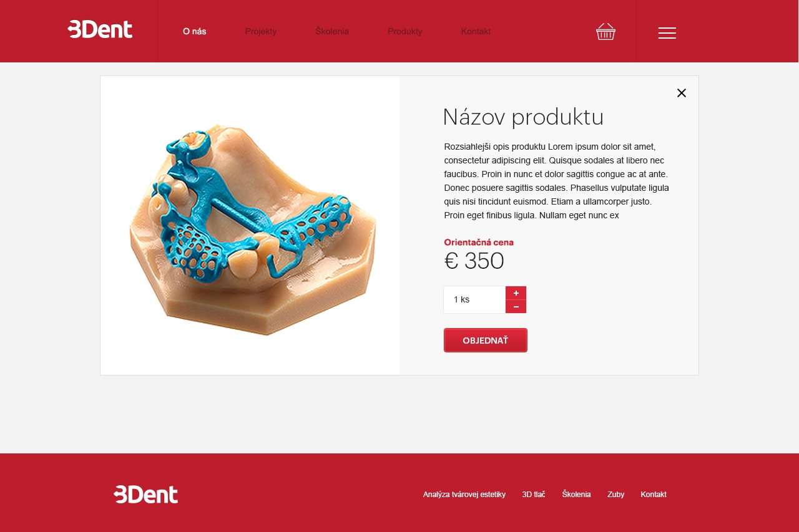Image resolution: width=799 pixels, height=532 pixels.
Task: Follow the 3D tlač footer link
Action: (534, 495)
